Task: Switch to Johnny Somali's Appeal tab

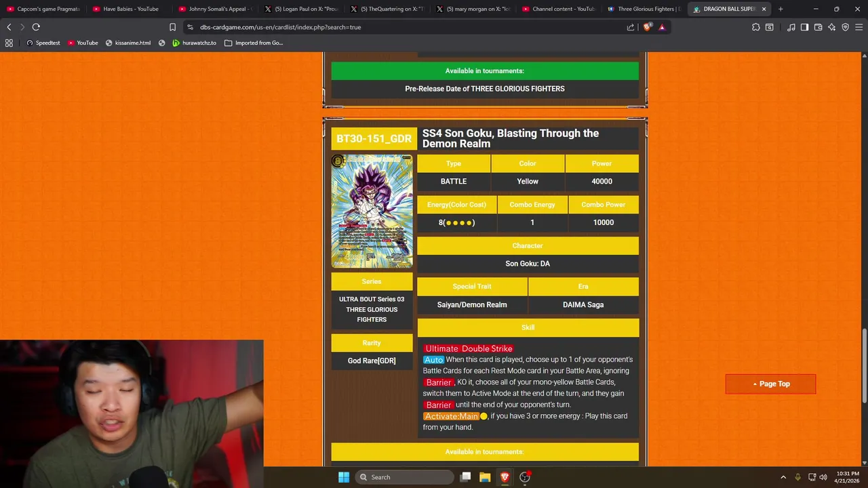Action: tap(215, 9)
